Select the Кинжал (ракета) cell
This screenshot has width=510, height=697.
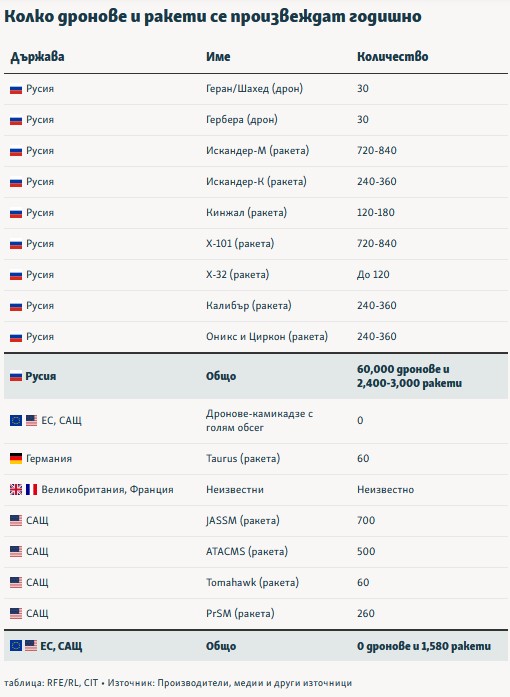(x=246, y=212)
